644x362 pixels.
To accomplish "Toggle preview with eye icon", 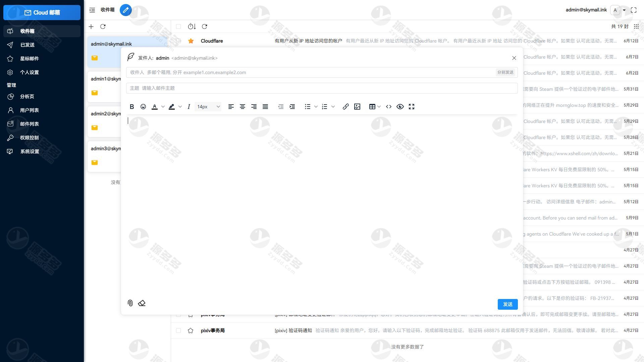I will point(400,107).
